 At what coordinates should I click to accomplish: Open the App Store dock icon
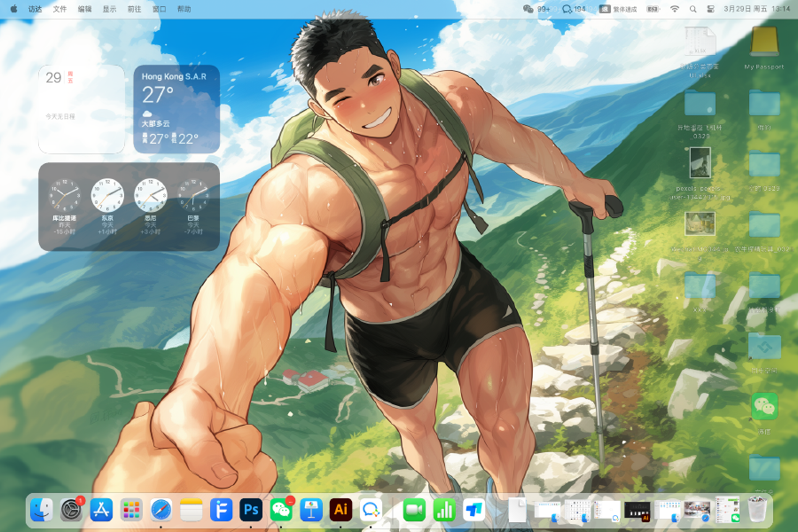point(102,510)
